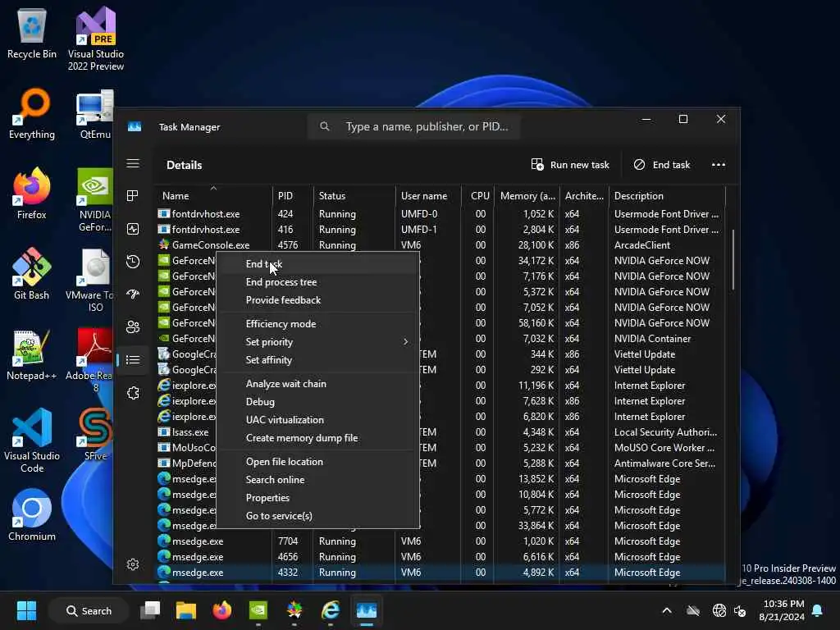Choose End process tree
840x630 pixels.
(x=317, y=282)
